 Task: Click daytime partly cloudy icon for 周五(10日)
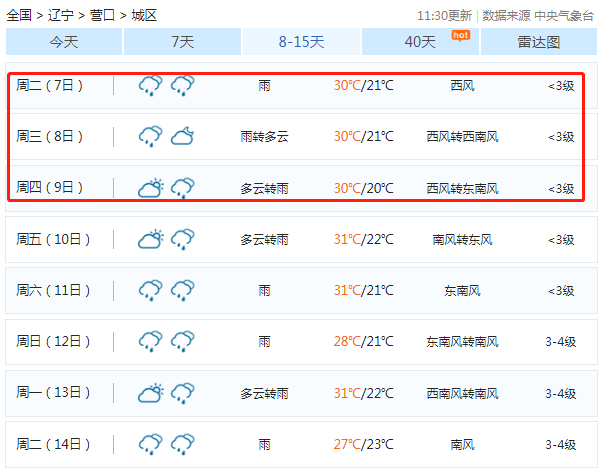pos(150,239)
